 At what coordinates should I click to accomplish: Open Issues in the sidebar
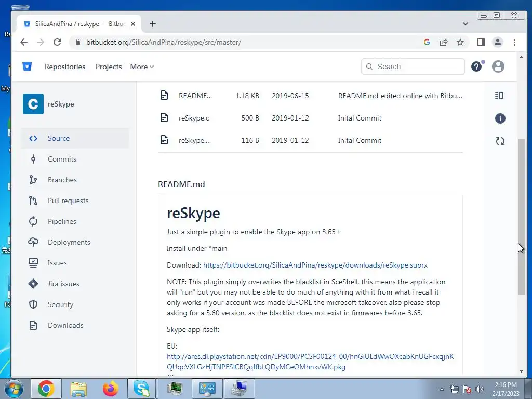75,263
